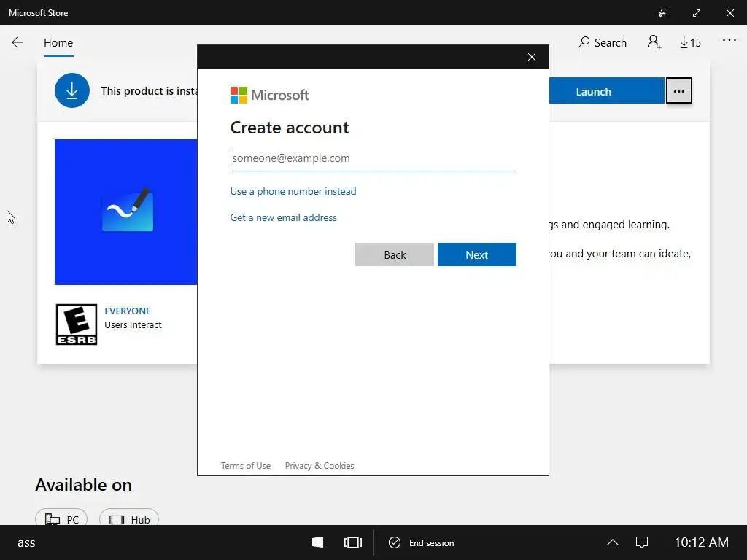The image size is (747, 560).
Task: Open Terms of Use link
Action: (x=246, y=466)
